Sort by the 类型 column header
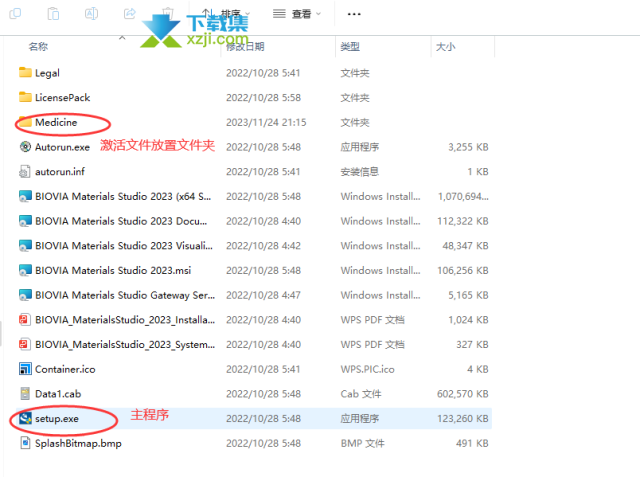The image size is (640, 477). pyautogui.click(x=350, y=47)
